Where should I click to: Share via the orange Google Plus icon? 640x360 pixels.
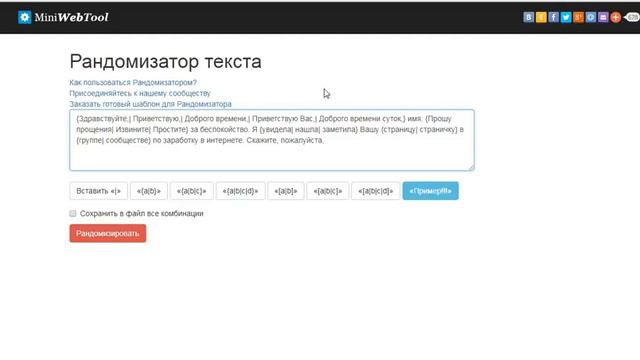tap(578, 17)
